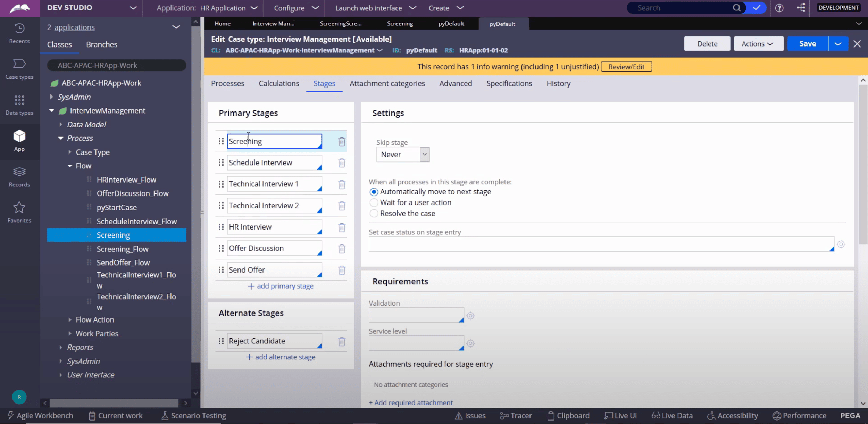Image resolution: width=868 pixels, height=424 pixels.
Task: Click the Actions dropdown arrow
Action: pyautogui.click(x=771, y=43)
